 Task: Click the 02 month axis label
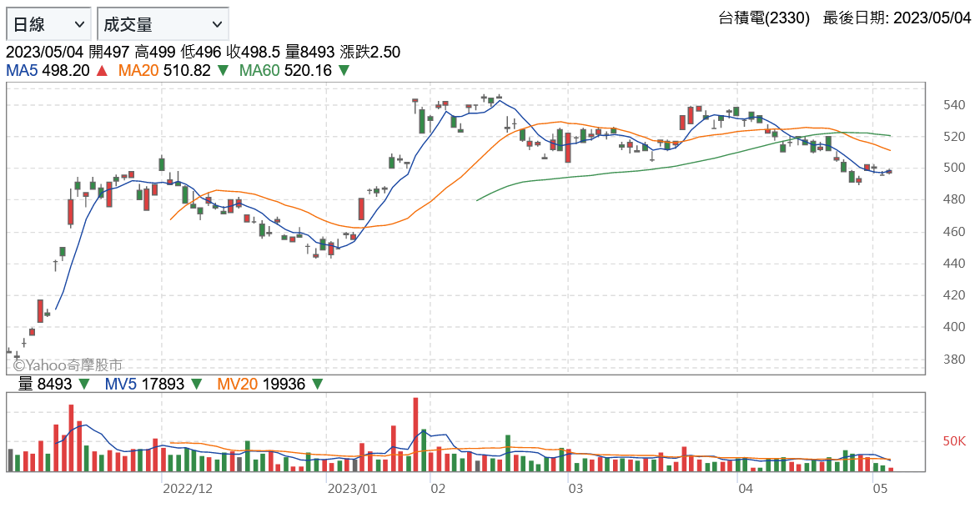438,489
